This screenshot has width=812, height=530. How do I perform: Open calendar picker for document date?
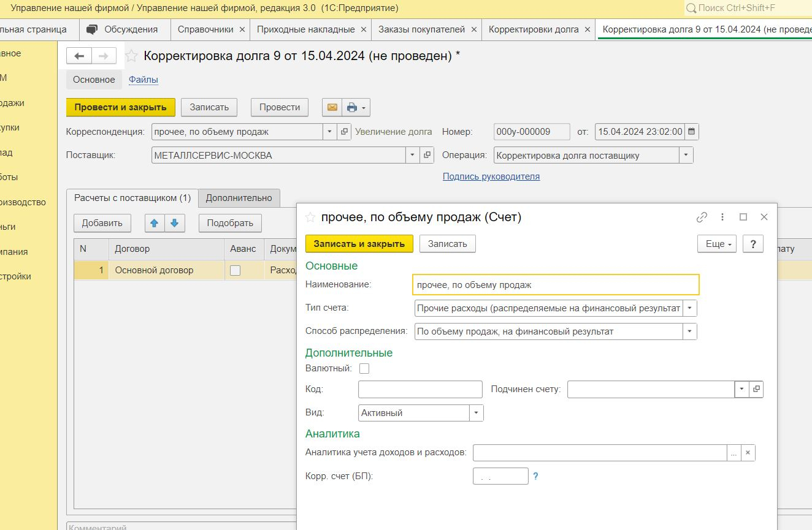[692, 131]
